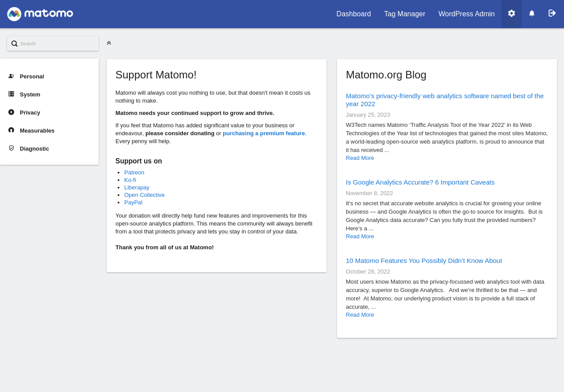Screen dimensions: 564x392
Task: Expand the System menu section
Action: [30, 95]
